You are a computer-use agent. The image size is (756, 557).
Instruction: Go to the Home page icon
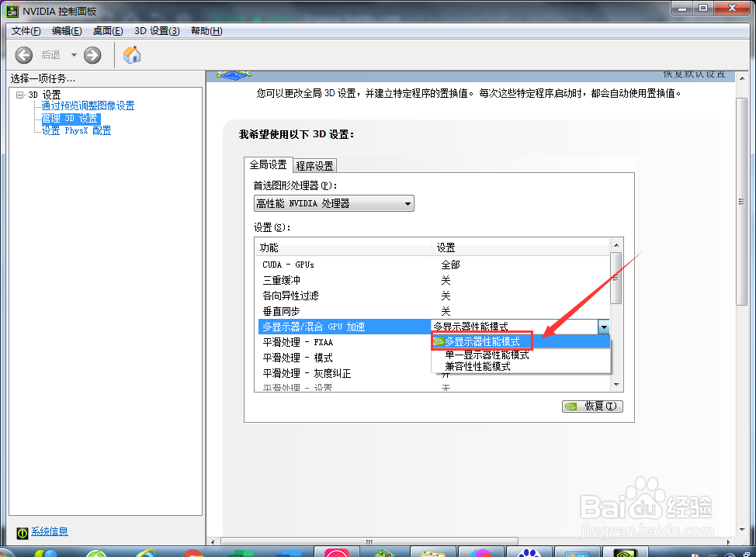[x=132, y=55]
